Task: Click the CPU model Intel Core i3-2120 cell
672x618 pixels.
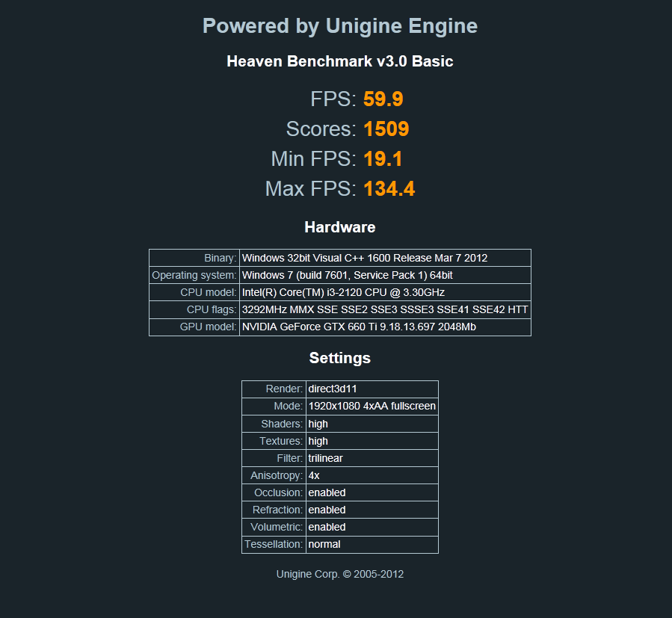Action: pyautogui.click(x=385, y=292)
